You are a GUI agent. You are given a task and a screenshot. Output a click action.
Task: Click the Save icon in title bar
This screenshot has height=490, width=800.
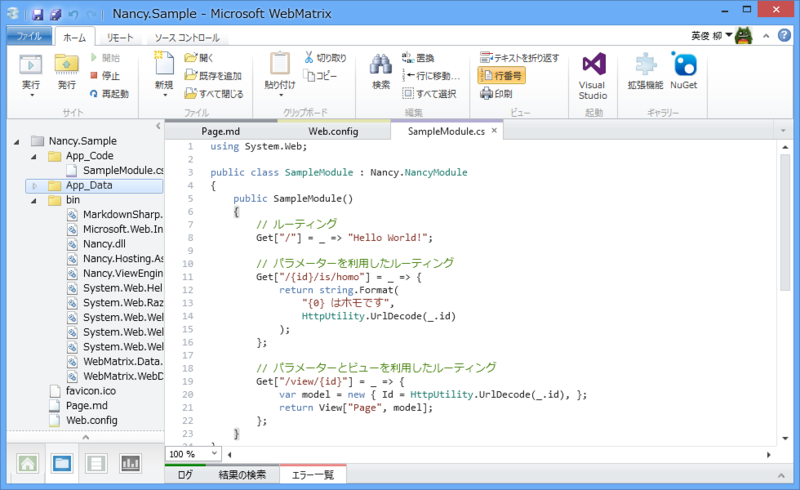click(38, 14)
